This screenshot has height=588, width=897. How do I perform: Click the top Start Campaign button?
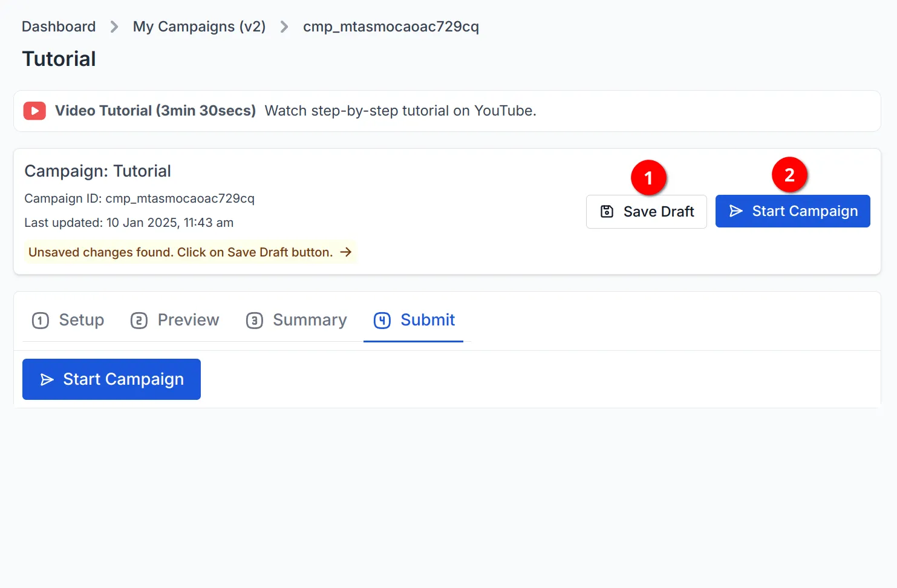point(792,211)
